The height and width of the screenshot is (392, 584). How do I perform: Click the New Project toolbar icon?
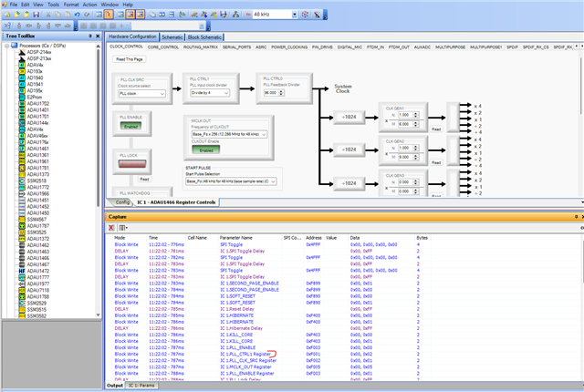(x=7, y=15)
